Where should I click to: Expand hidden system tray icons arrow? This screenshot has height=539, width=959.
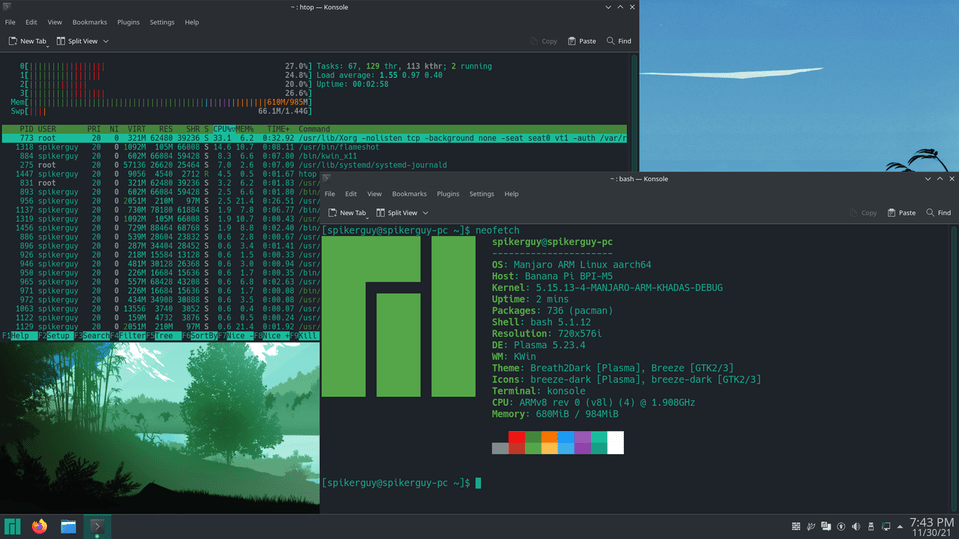900,526
